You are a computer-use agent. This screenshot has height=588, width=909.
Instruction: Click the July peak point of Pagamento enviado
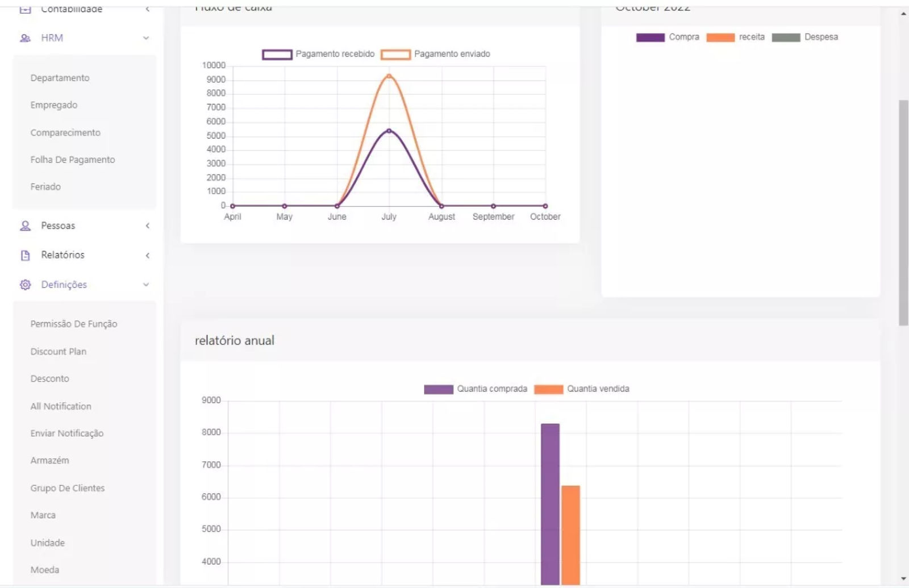(389, 76)
